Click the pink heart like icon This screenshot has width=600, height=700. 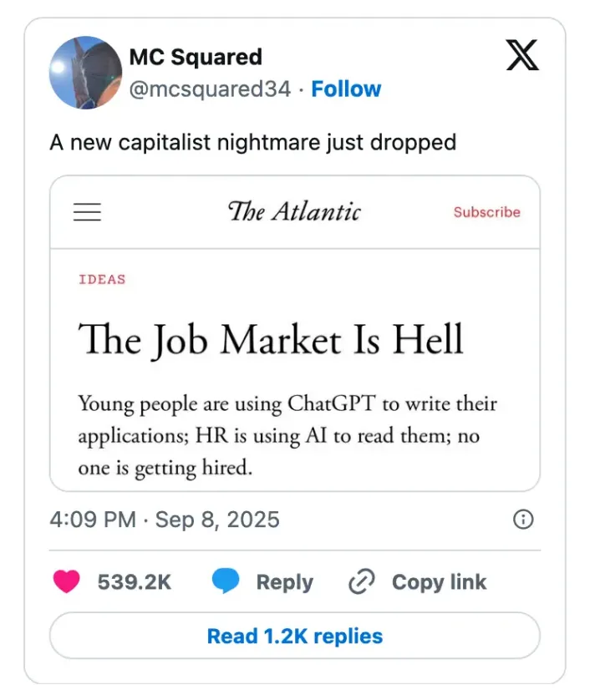[67, 581]
